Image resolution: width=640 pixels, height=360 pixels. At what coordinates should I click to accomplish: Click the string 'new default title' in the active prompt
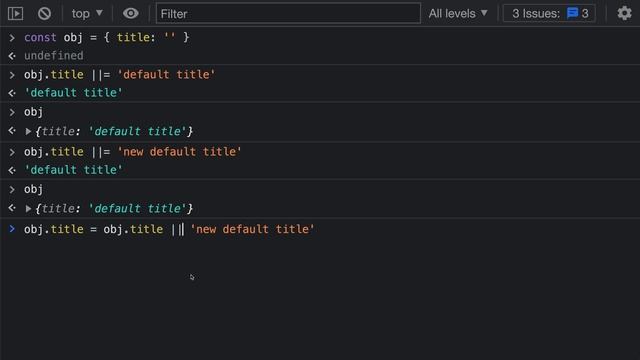click(x=252, y=229)
